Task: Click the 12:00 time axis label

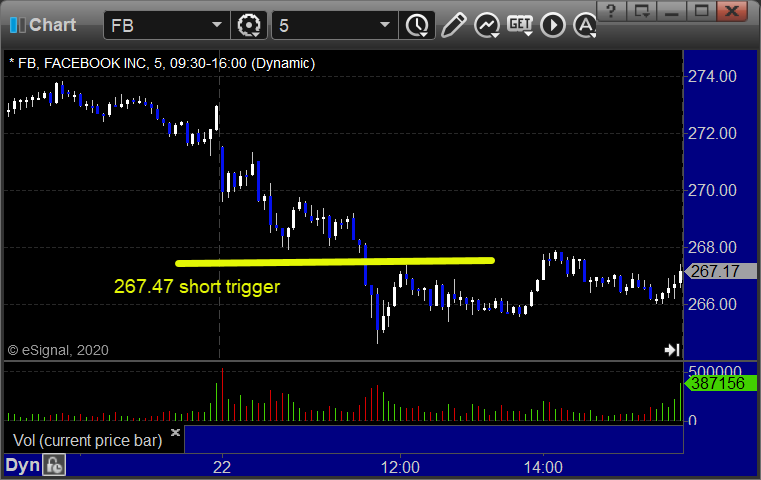Action: coord(400,467)
